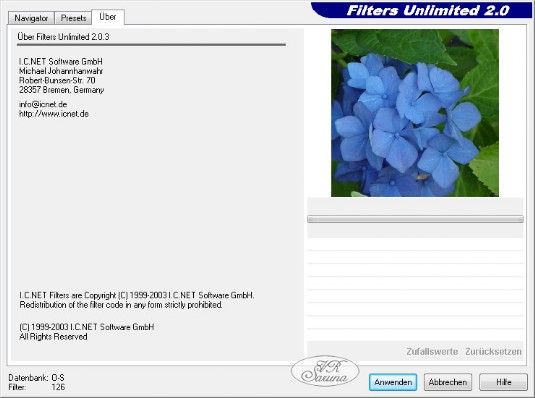Click the Anwenden button
The width and height of the screenshot is (535, 398).
393,382
